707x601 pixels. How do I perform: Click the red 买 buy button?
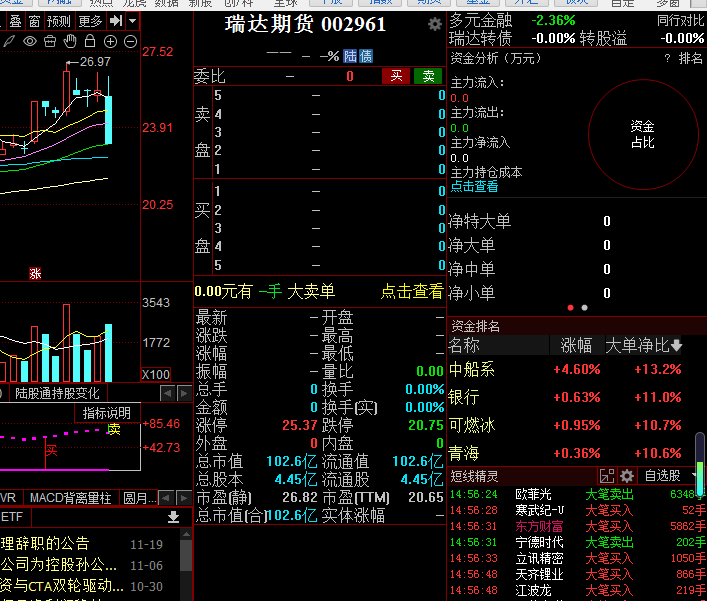[x=396, y=76]
